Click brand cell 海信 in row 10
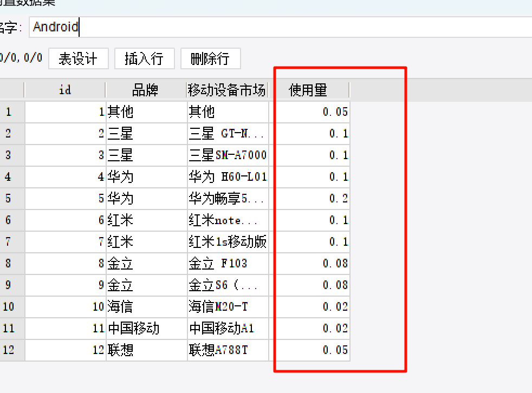The image size is (532, 393). 147,307
